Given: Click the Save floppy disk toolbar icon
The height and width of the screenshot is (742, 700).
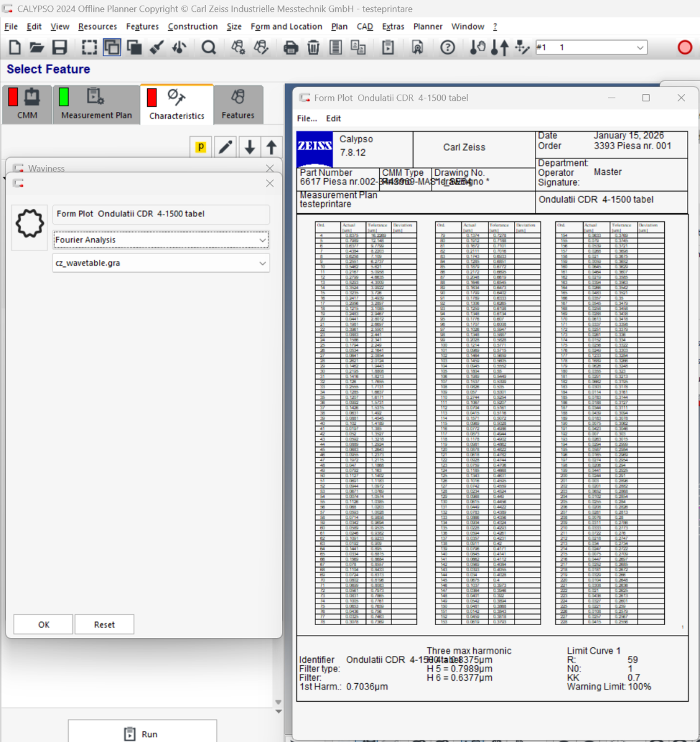Looking at the screenshot, I should pyautogui.click(x=59, y=48).
